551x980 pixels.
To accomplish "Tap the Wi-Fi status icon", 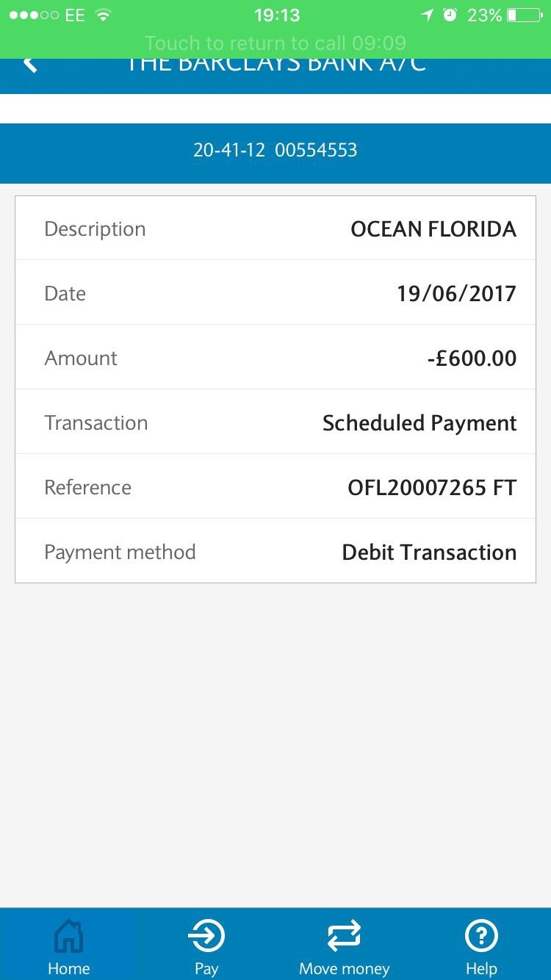I will (x=104, y=15).
